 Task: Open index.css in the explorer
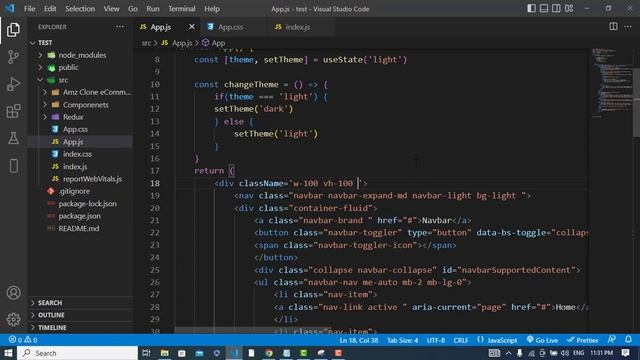tap(80, 154)
